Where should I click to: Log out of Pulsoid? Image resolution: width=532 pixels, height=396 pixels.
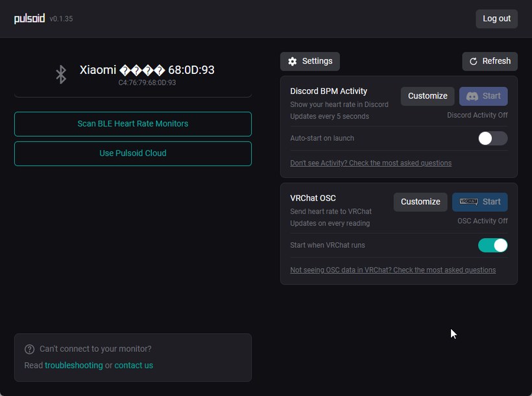pos(496,19)
